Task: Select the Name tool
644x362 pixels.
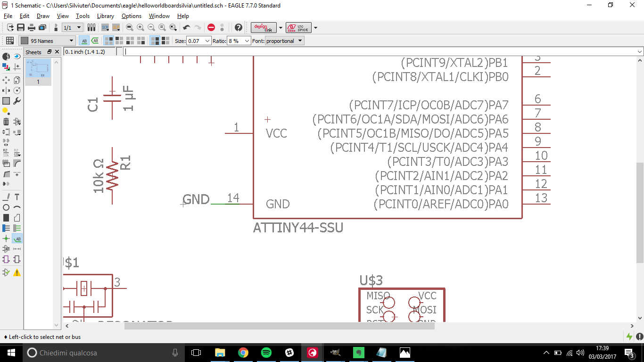Action: coord(6,152)
